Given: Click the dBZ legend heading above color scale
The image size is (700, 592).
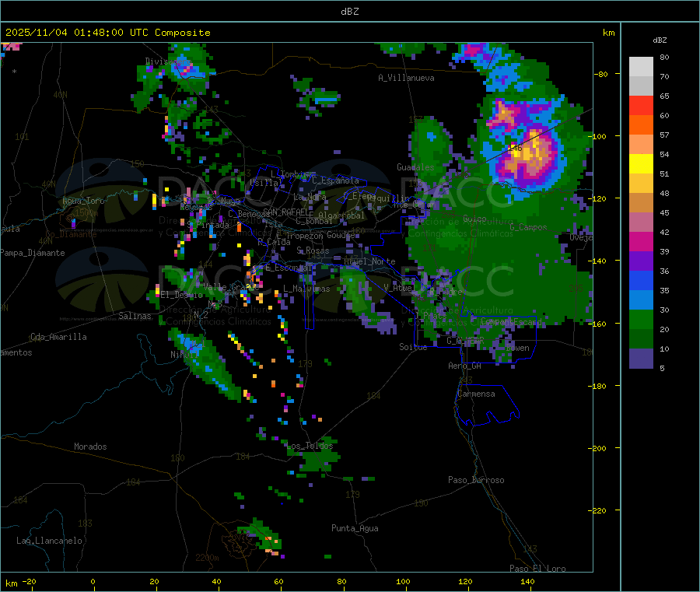Looking at the screenshot, I should click(x=660, y=40).
